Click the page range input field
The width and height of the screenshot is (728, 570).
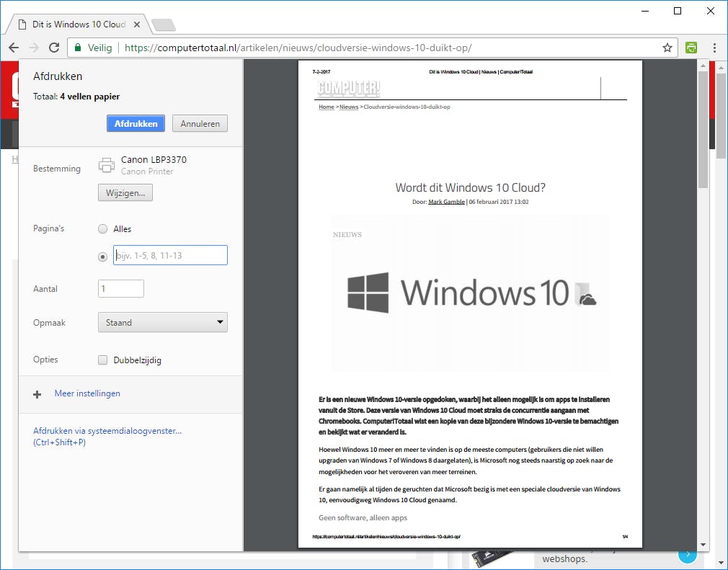click(x=170, y=255)
